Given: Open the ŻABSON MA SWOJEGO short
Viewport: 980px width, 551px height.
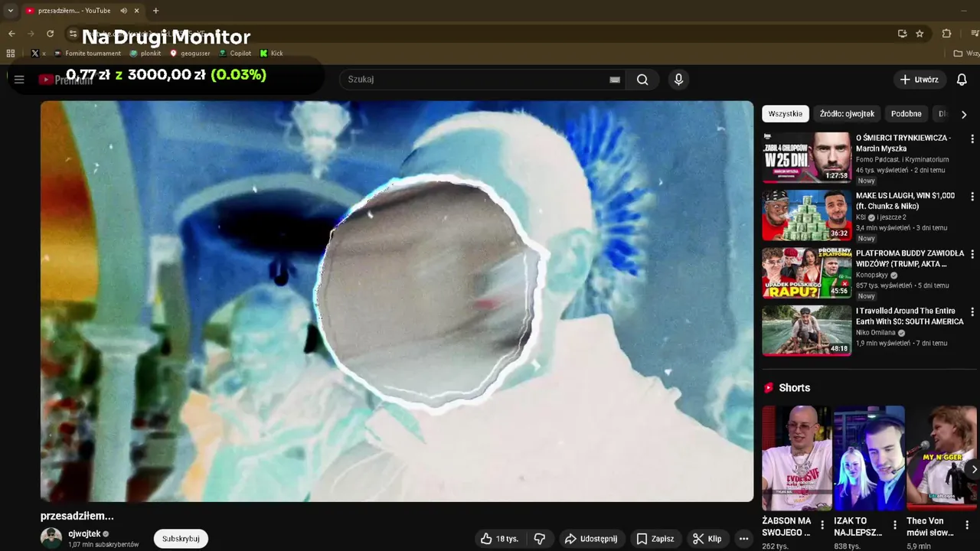Looking at the screenshot, I should (x=796, y=458).
